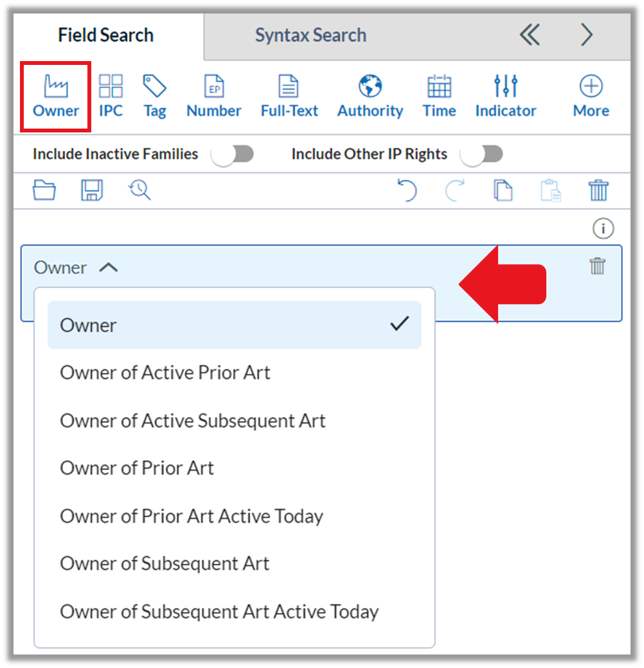Add the Number search field

pyautogui.click(x=214, y=96)
